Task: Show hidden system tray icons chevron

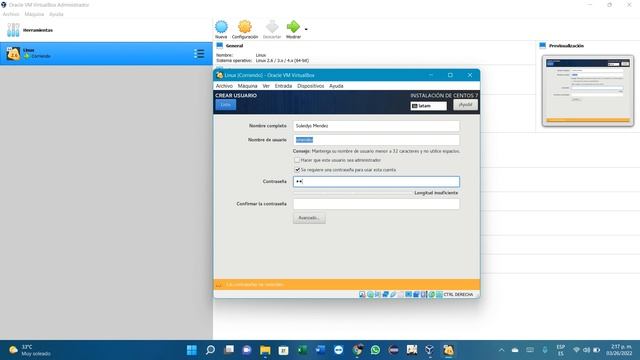Action: [502, 350]
